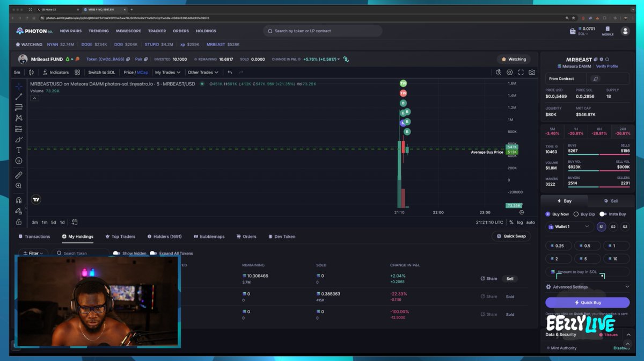Viewport: 644px width, 361px height.
Task: Collapse the chart legend arrow under Volume
Action: point(34,98)
